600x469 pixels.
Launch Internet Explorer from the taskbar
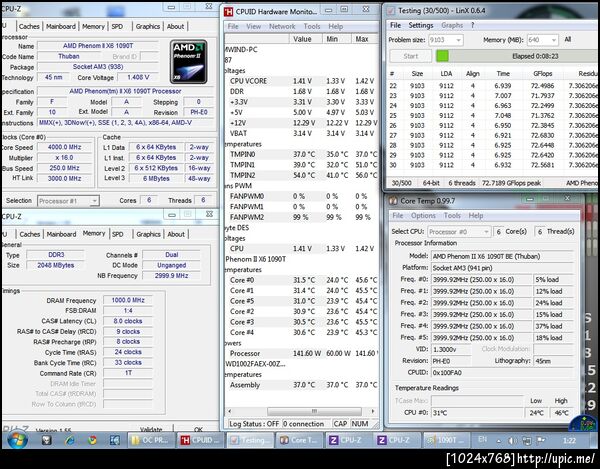[x=70, y=440]
